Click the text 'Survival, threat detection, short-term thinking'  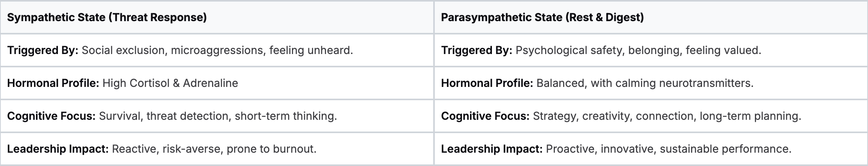[218, 116]
